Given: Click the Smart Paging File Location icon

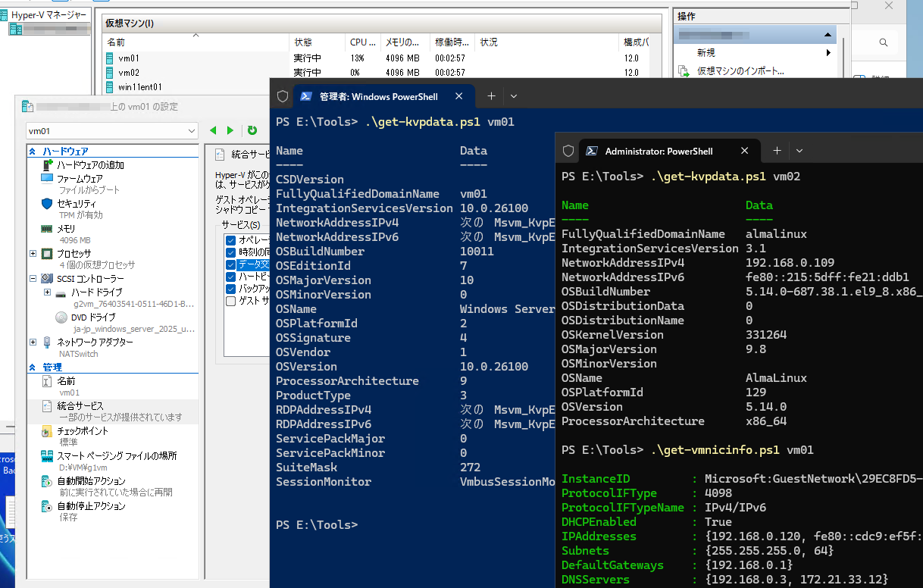Looking at the screenshot, I should coord(47,457).
